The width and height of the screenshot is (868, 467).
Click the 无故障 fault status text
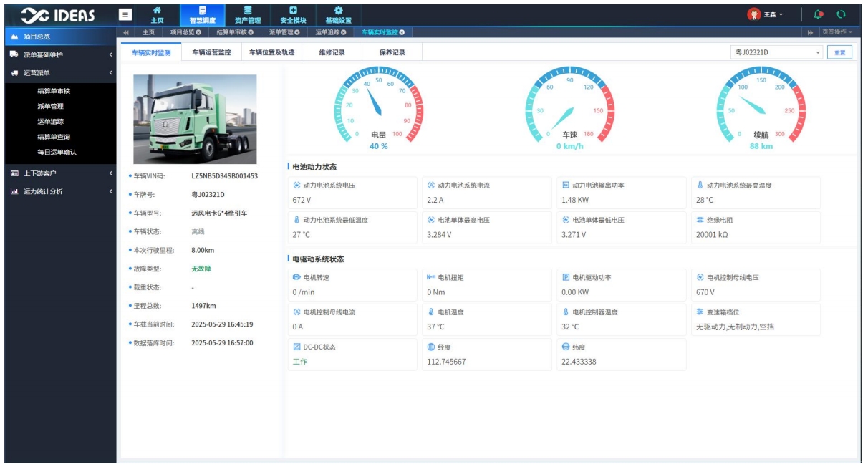coord(201,269)
